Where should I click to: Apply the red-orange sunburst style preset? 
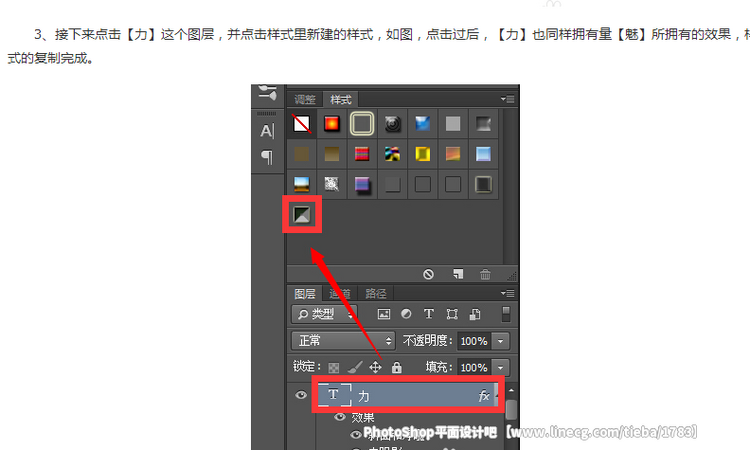click(331, 124)
